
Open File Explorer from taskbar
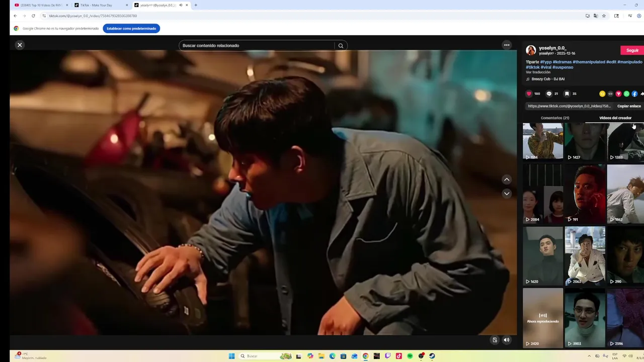321,356
